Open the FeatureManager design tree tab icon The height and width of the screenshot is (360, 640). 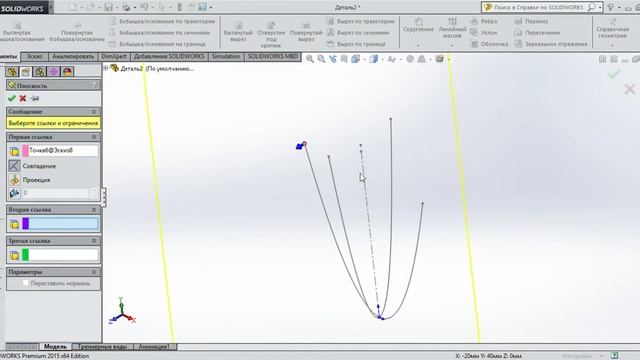pos(12,72)
